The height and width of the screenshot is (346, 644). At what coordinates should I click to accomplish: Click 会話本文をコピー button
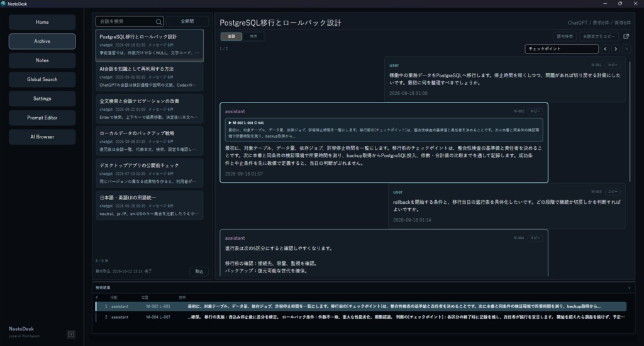(599, 36)
